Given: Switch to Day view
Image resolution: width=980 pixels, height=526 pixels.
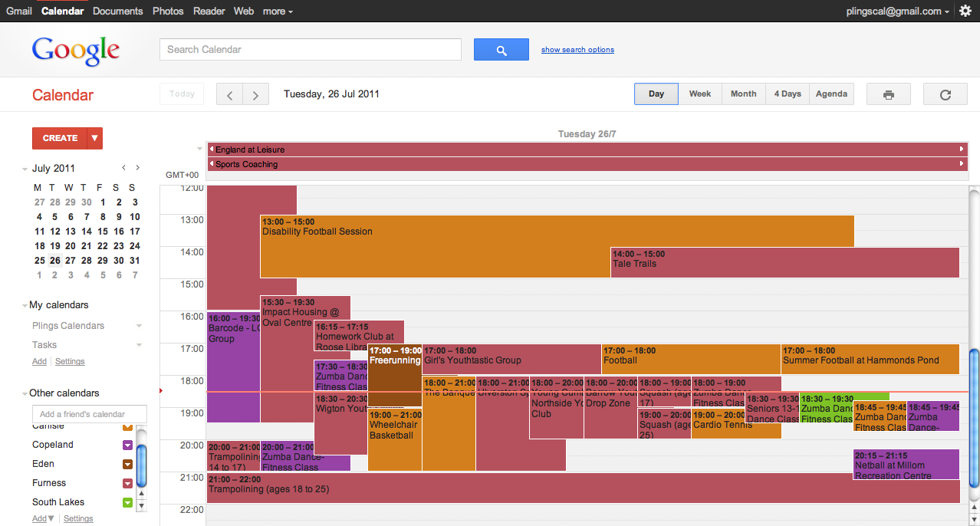Looking at the screenshot, I should click(656, 94).
